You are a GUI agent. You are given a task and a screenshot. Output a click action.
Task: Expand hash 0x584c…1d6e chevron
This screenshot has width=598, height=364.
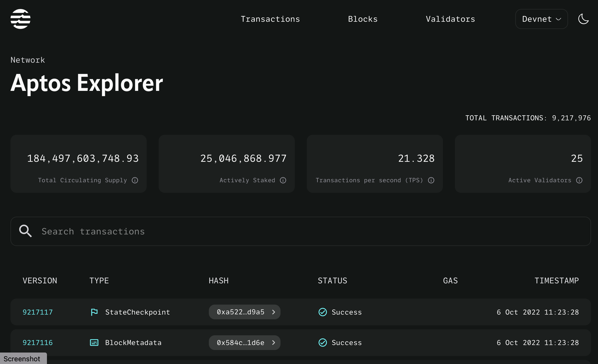274,343
